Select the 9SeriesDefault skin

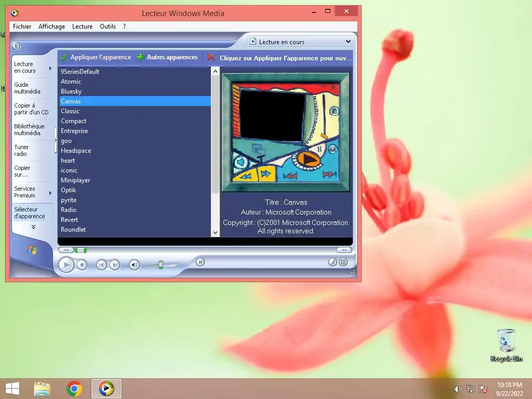coord(135,72)
